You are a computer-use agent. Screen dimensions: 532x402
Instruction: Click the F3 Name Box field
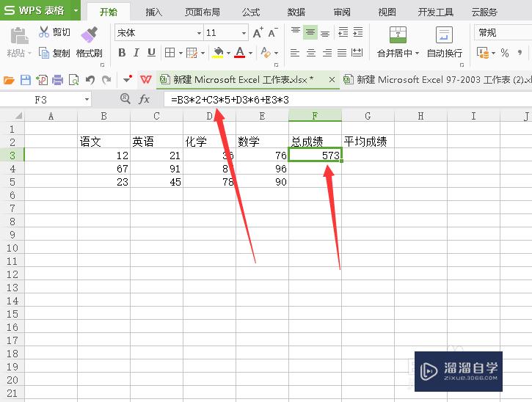pos(41,100)
